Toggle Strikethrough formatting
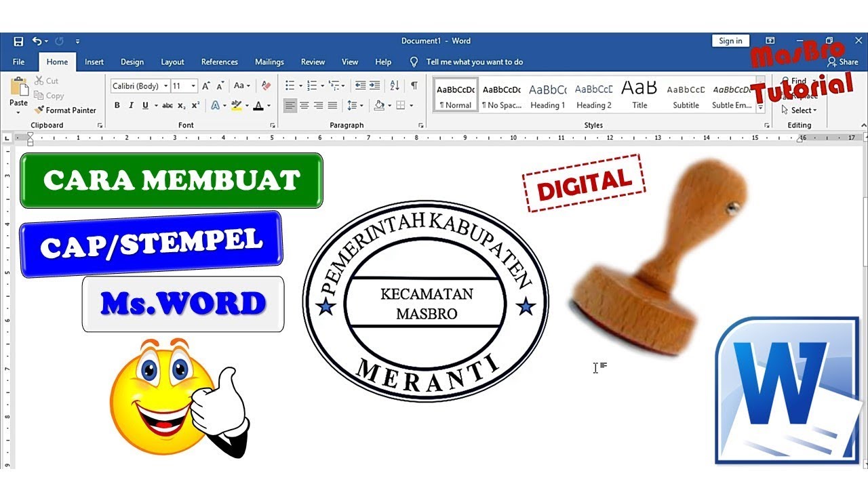 [x=167, y=106]
